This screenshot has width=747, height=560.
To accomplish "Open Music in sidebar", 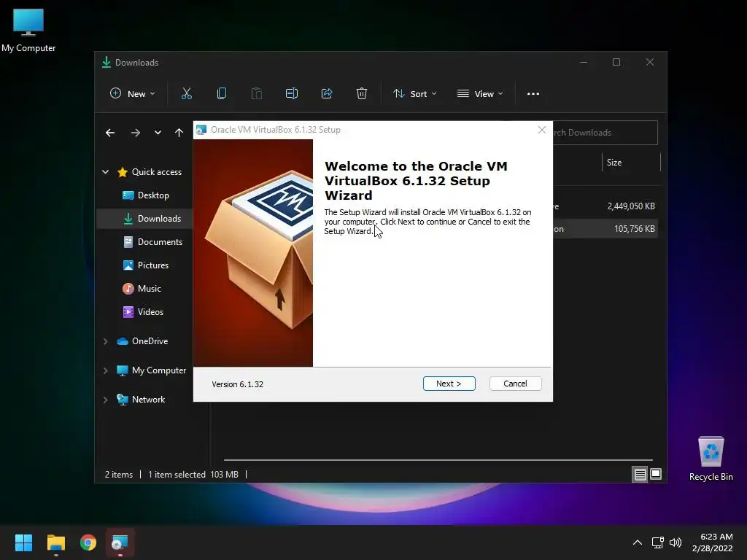I will coord(142,289).
